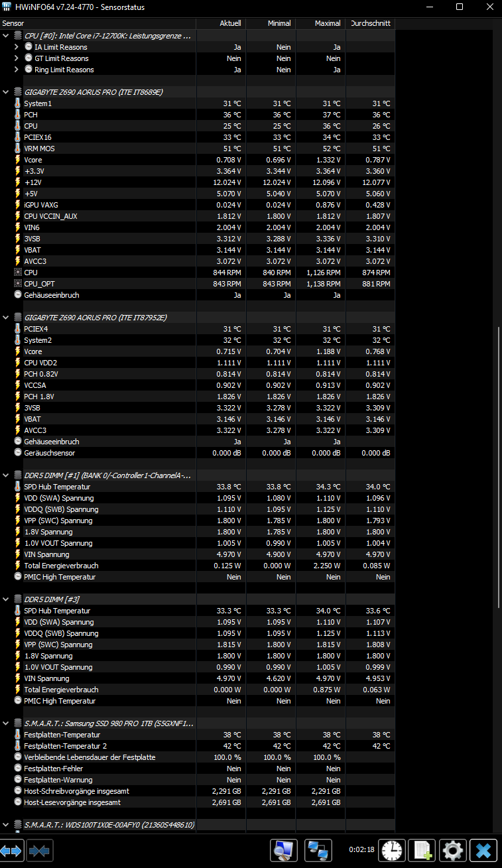This screenshot has width=502, height=868.
Task: Click the thermometer icon beside VRM MOS
Action: pos(18,149)
